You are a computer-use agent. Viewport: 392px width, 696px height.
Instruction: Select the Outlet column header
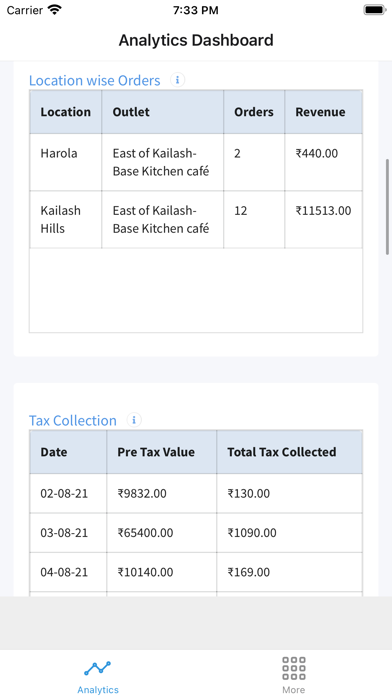coord(162,112)
